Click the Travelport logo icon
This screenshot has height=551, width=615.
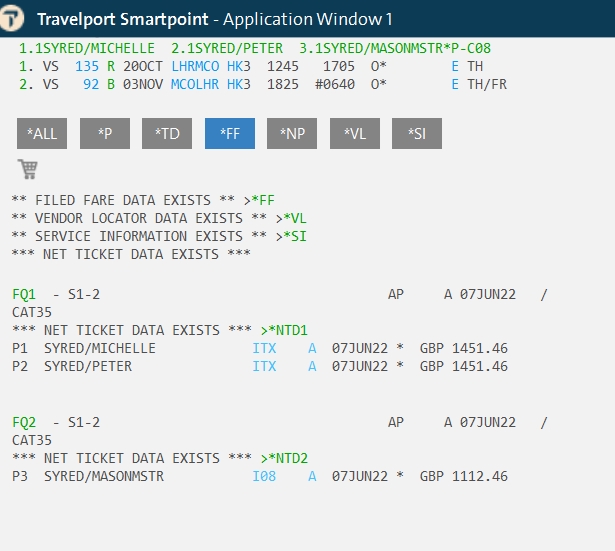[11, 18]
